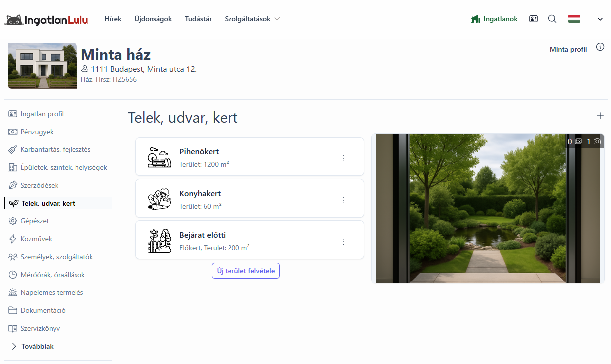Screen dimensions: 611x364
Task: Click the image gallery count icon
Action: (x=578, y=141)
